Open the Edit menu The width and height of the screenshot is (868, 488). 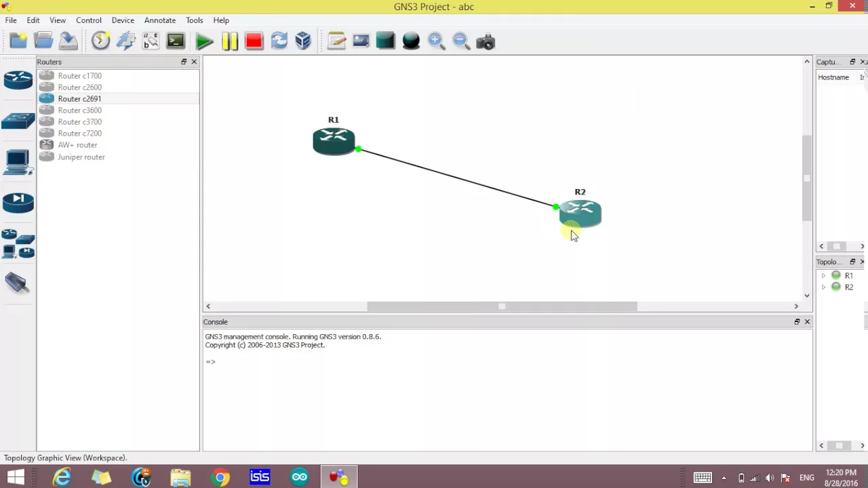click(x=33, y=20)
